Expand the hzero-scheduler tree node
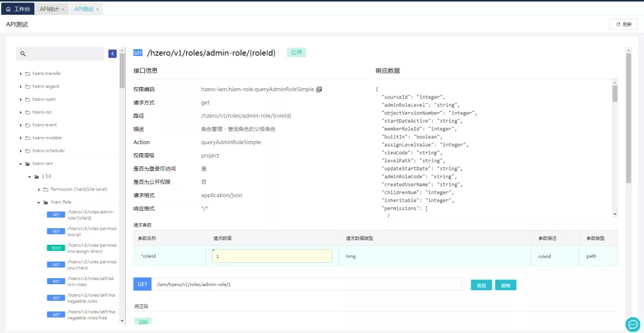This screenshot has height=333, width=644. click(21, 151)
